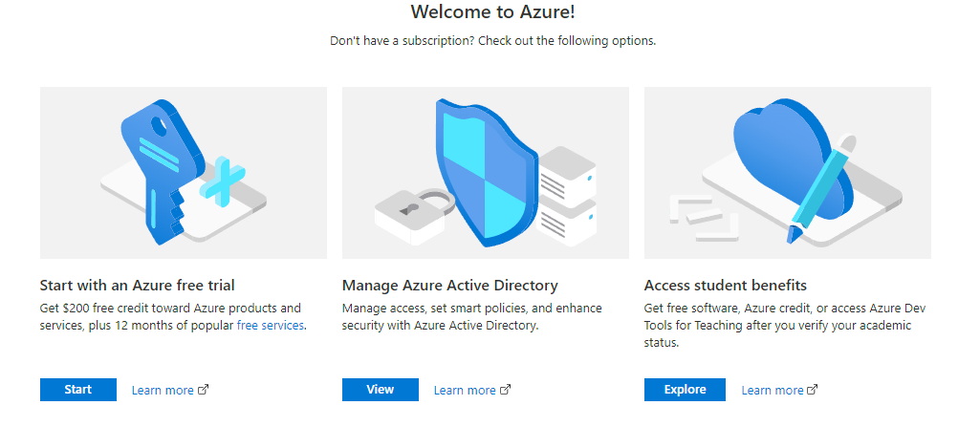Click the View button for Active Directory
Screen dimensions: 980x448
tap(380, 390)
